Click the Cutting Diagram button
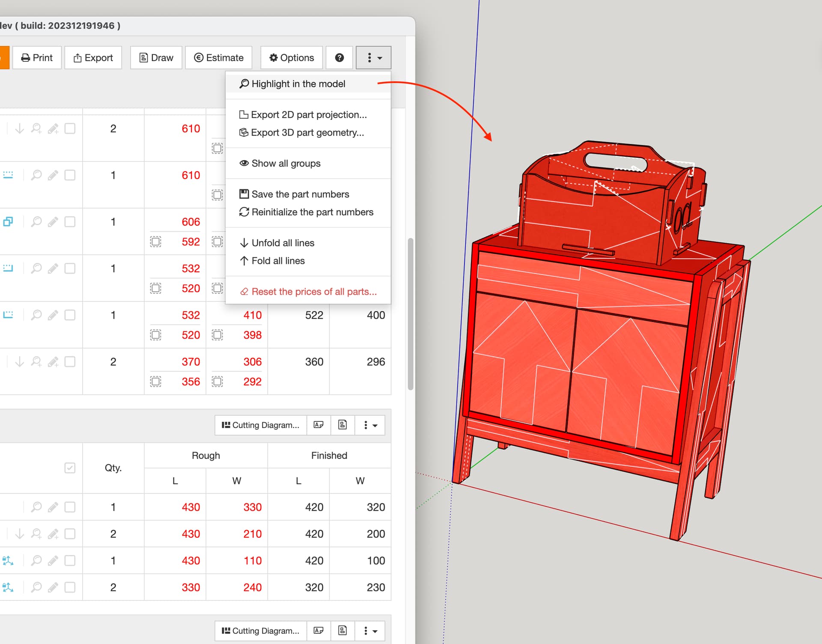The image size is (822, 644). pyautogui.click(x=260, y=425)
